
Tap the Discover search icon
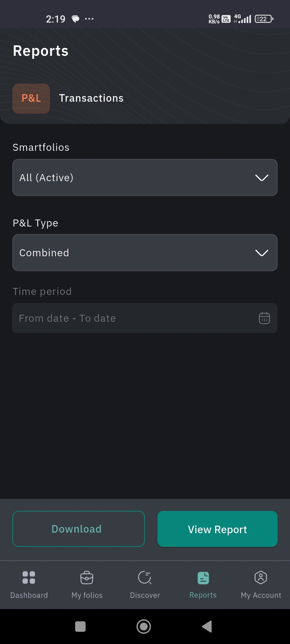pyautogui.click(x=145, y=577)
